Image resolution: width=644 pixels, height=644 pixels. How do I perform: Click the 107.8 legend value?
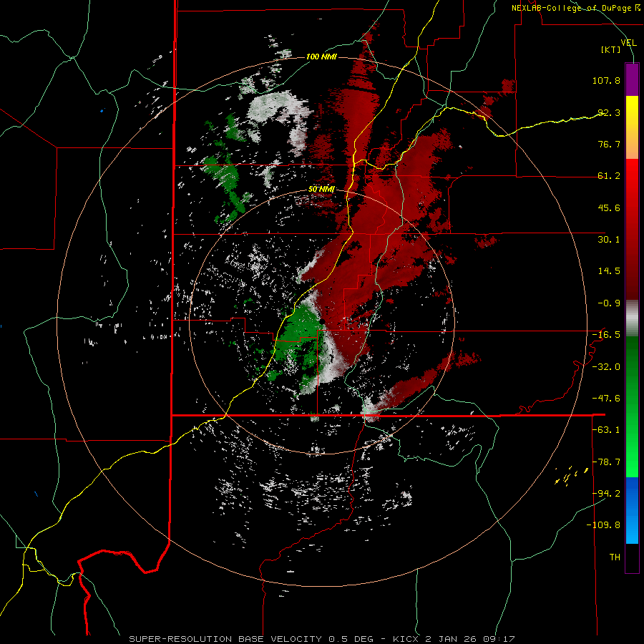point(606,80)
